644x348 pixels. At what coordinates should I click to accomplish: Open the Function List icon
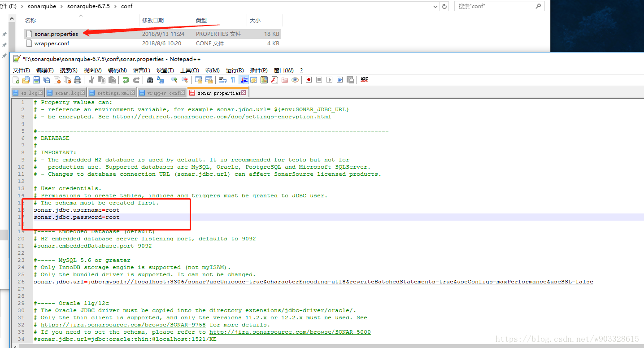click(x=274, y=80)
